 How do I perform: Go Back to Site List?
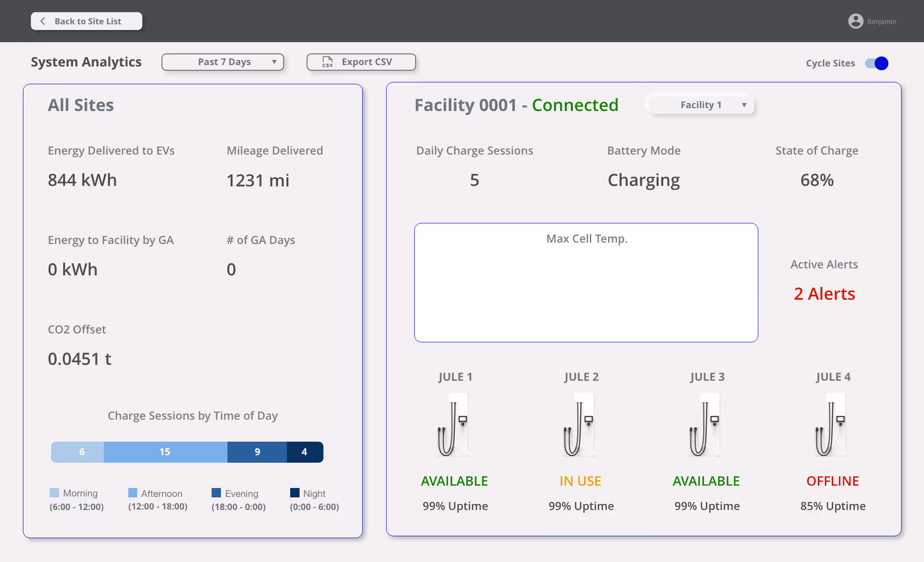coord(87,21)
